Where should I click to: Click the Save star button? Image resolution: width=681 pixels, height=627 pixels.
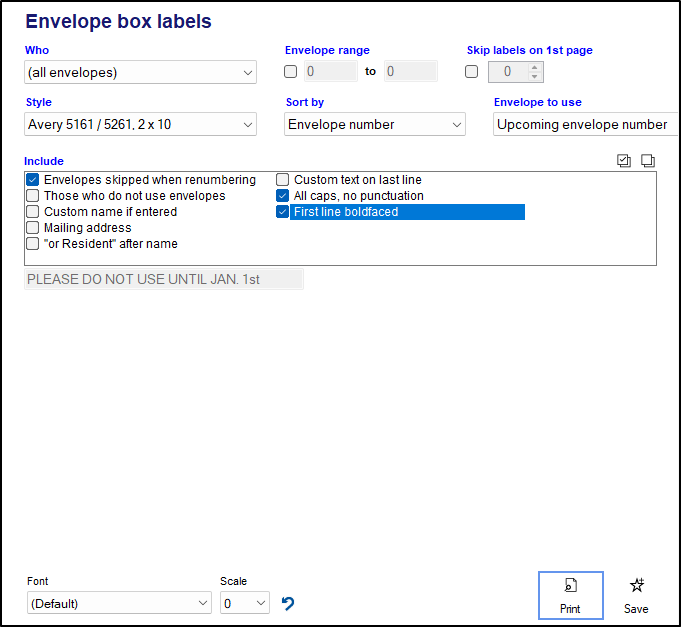click(636, 596)
